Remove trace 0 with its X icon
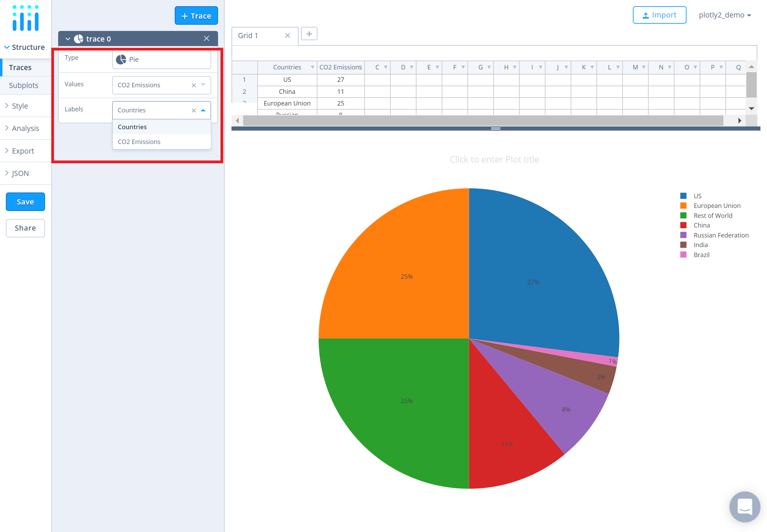767x532 pixels. tap(206, 38)
